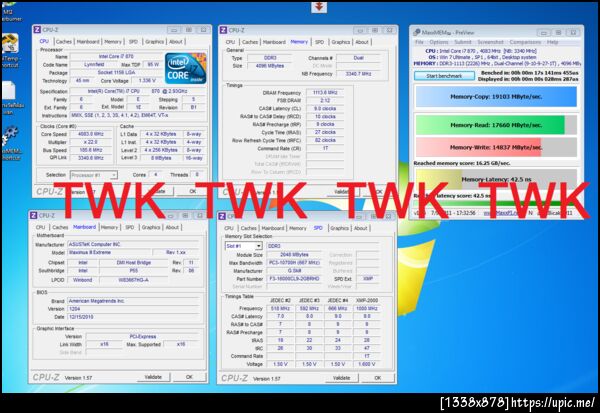The height and width of the screenshot is (413, 600).
Task: Click Start benchmark in MaxxMEM
Action: click(x=444, y=76)
